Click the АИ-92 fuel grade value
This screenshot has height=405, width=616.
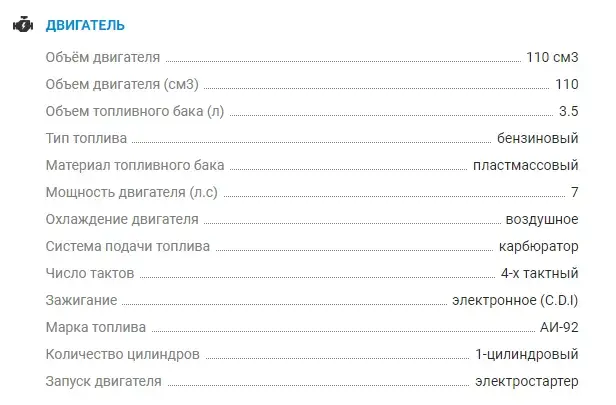[x=559, y=327]
